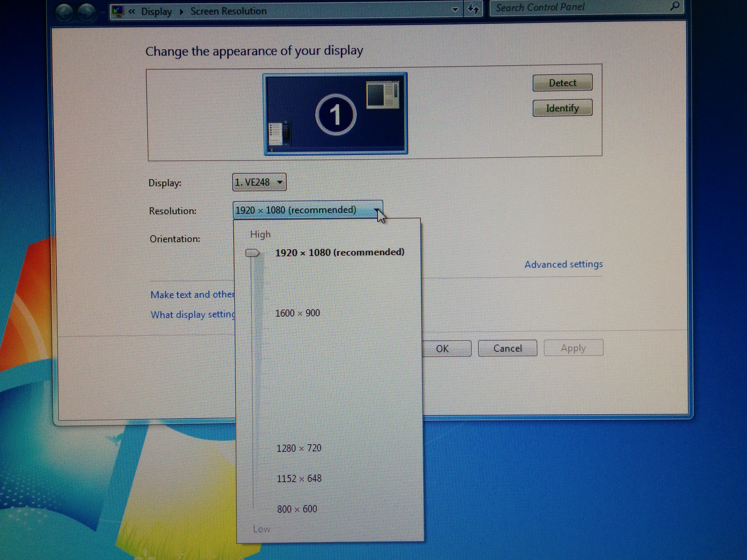Viewport: 747px width, 560px height.
Task: Click the refresh button beside address bar
Action: pyautogui.click(x=474, y=9)
